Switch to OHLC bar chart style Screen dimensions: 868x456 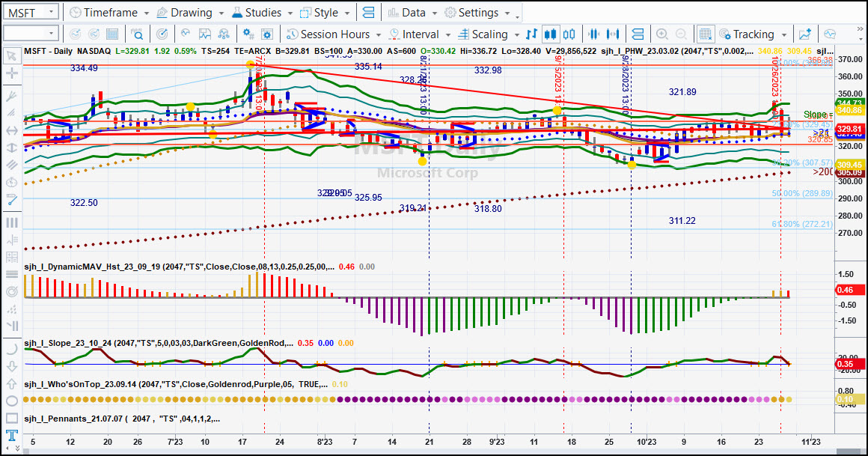[531, 34]
